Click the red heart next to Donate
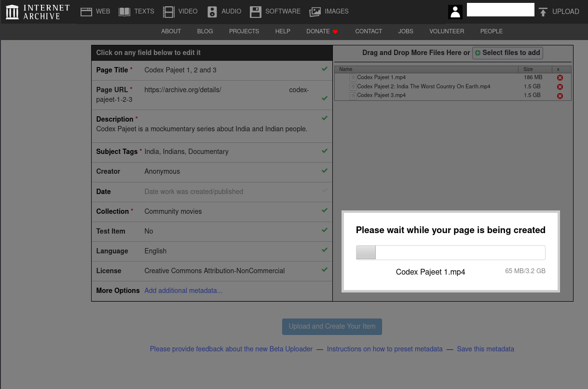This screenshot has height=389, width=588. coord(335,32)
